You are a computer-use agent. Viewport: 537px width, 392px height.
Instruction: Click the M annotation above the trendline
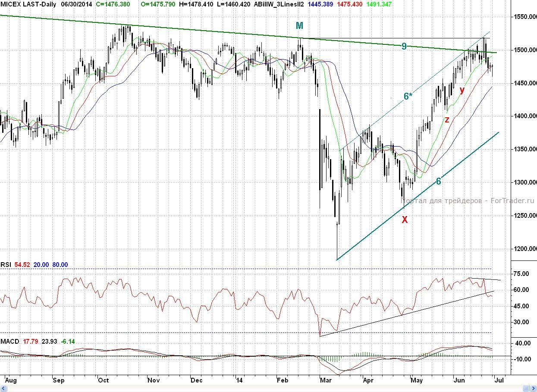point(299,26)
